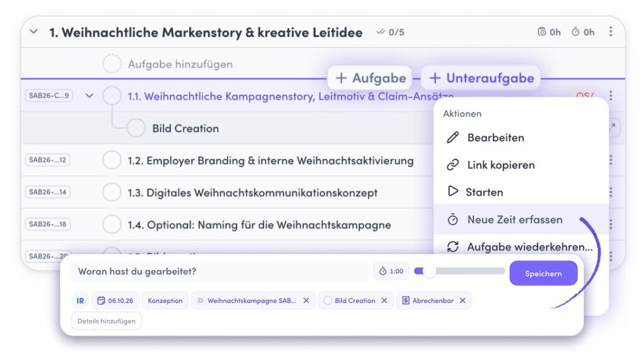Remove the Bild Creation chip with X

tap(384, 301)
